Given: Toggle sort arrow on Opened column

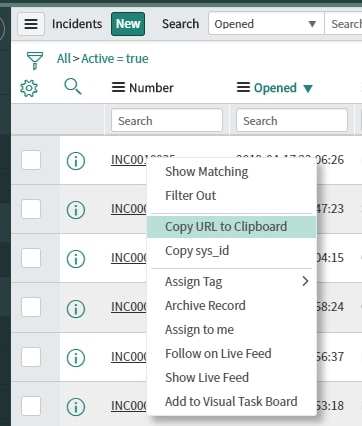Looking at the screenshot, I should coord(308,88).
